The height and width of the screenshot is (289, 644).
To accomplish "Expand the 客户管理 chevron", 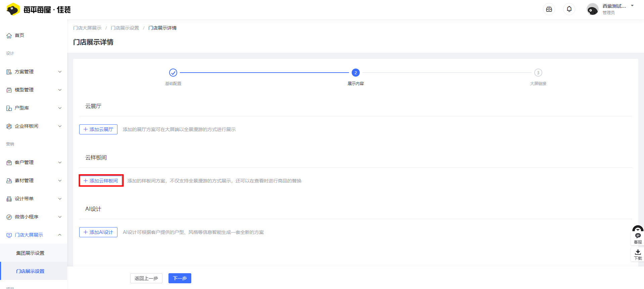I will pyautogui.click(x=60, y=162).
